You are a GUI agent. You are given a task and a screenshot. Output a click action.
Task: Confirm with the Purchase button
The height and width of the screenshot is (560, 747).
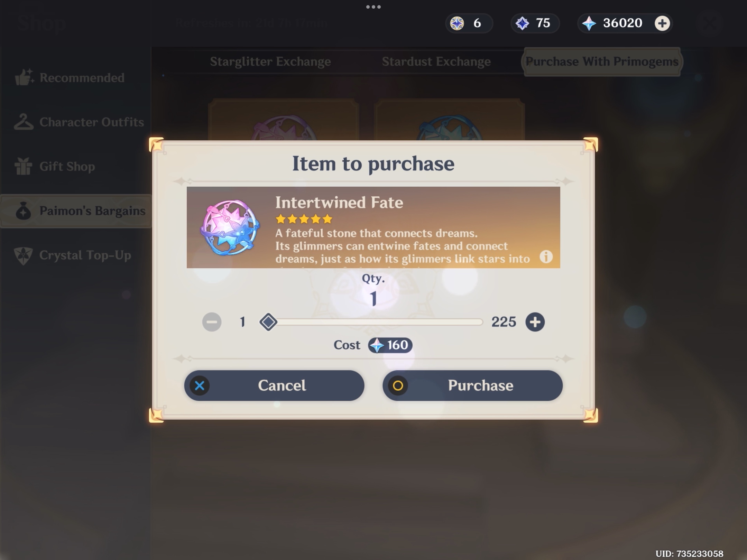point(472,385)
